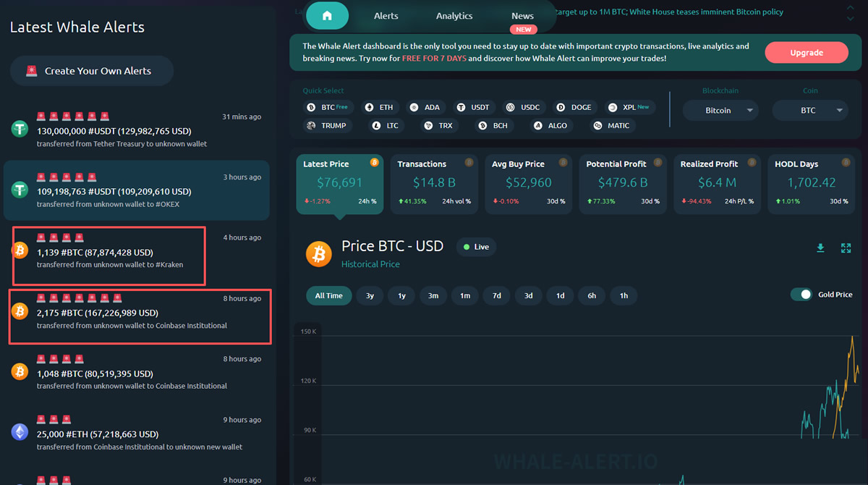Image resolution: width=868 pixels, height=485 pixels.
Task: Open the Coin dropdown showing BTC
Action: click(x=810, y=111)
